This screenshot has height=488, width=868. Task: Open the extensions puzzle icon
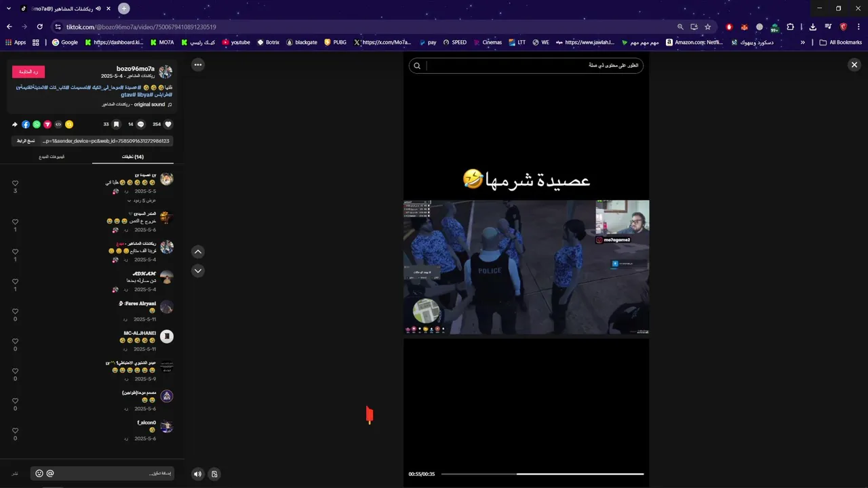point(791,26)
